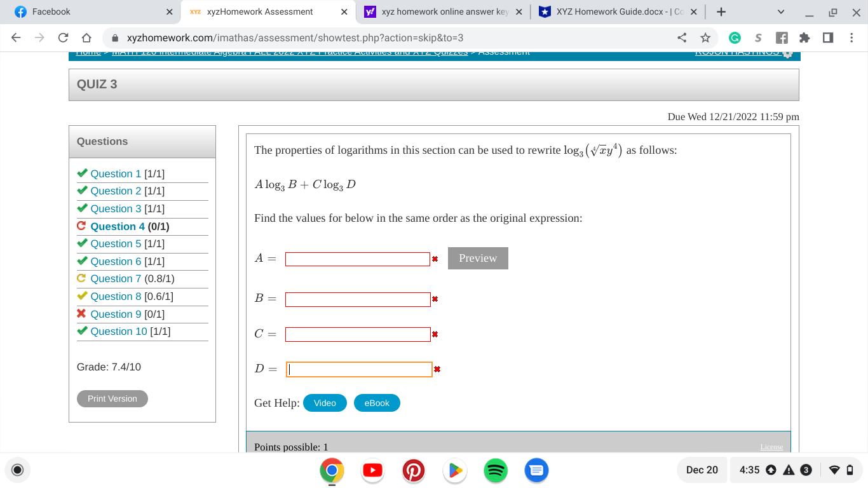Click the Facebook extension icon in the toolbar

[x=782, y=37]
